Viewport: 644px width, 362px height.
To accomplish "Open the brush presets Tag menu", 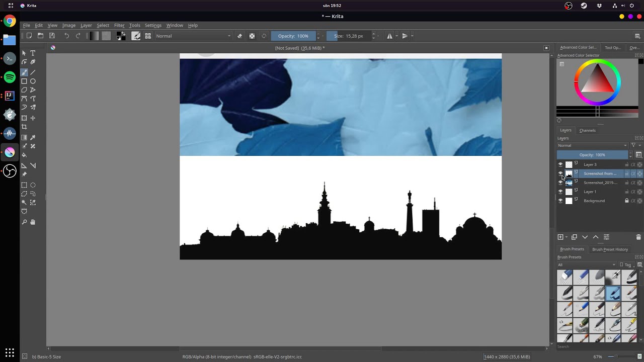I will click(x=626, y=264).
